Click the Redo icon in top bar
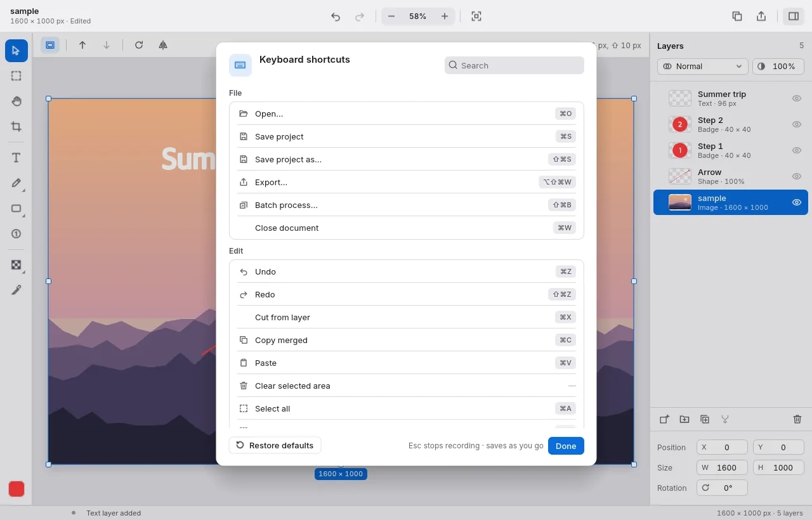The image size is (812, 520). [x=360, y=16]
